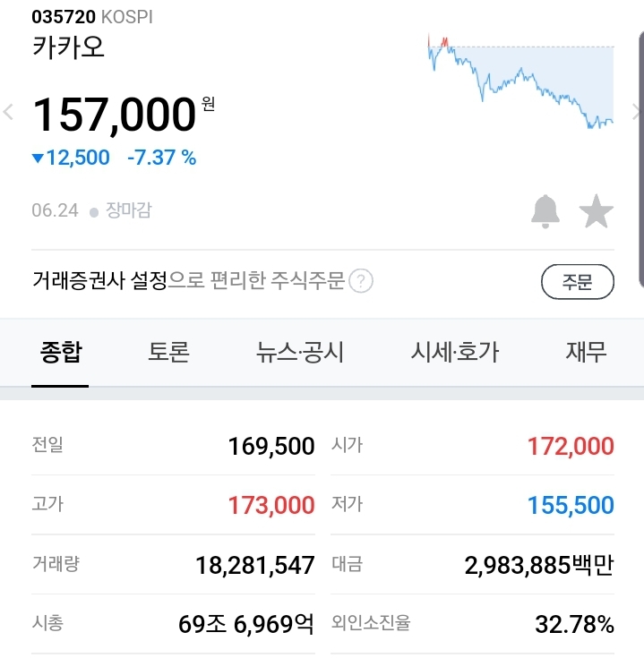This screenshot has width=644, height=658.
Task: Select the 종합 tab
Action: click(x=60, y=352)
